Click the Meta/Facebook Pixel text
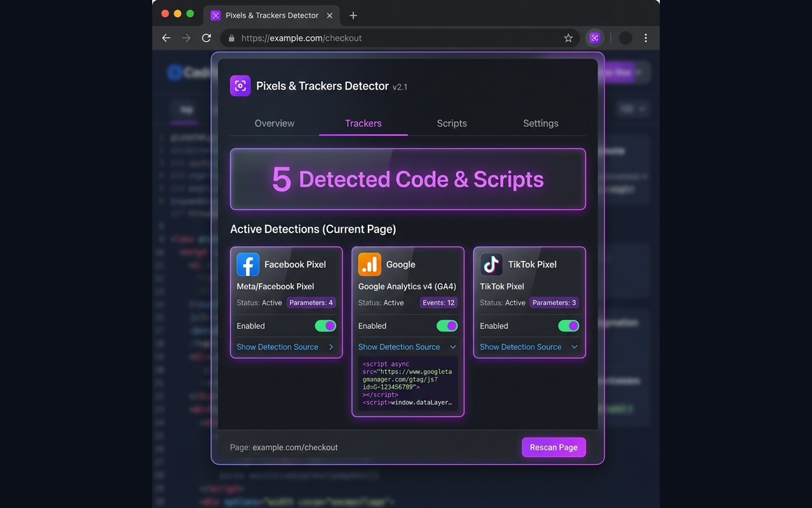 point(275,286)
